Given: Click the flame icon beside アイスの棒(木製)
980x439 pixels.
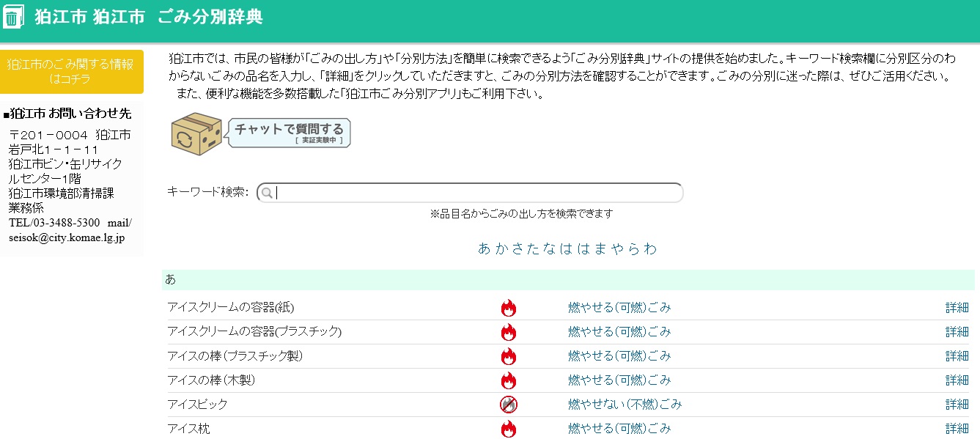Looking at the screenshot, I should [509, 380].
